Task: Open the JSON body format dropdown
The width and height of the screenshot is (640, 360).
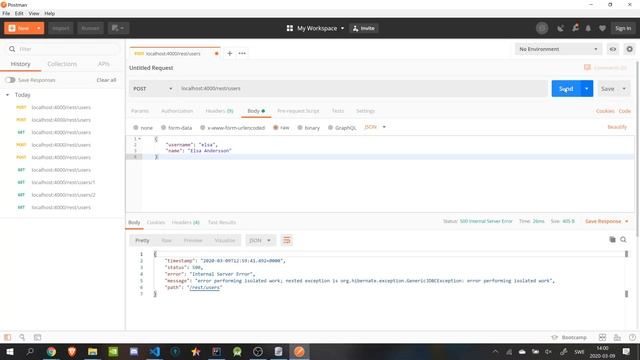Action: pos(375,127)
